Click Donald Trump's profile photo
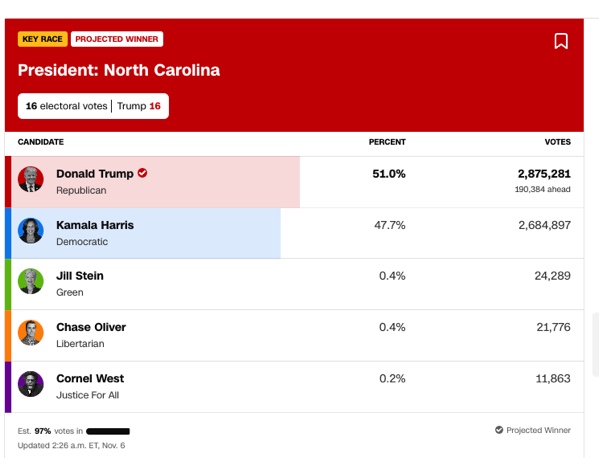599x458 pixels. coord(31,179)
